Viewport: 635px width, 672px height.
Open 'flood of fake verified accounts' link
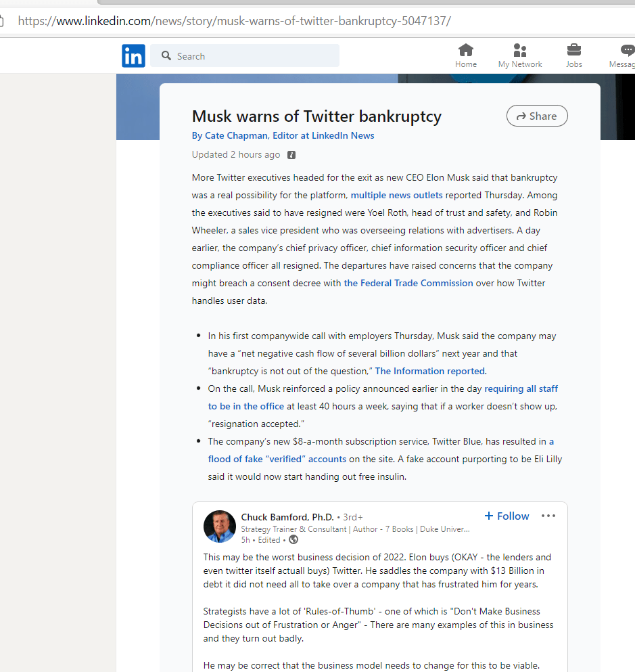point(277,460)
